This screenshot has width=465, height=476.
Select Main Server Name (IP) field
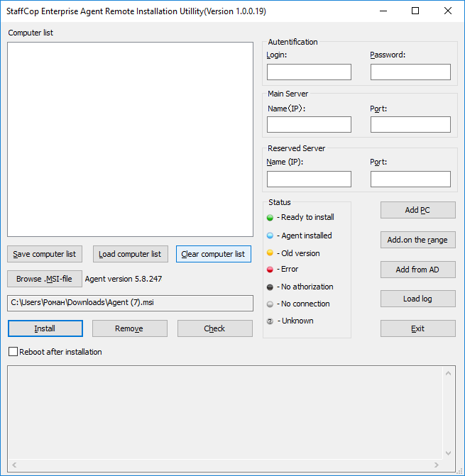(x=309, y=125)
